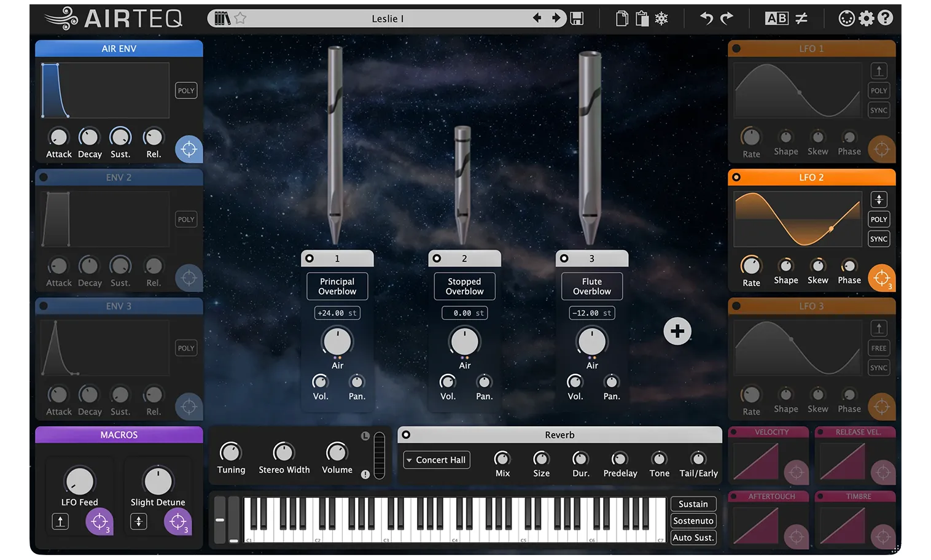This screenshot has height=560, width=931.
Task: Click the -12.00 st pitch field
Action: (x=592, y=313)
